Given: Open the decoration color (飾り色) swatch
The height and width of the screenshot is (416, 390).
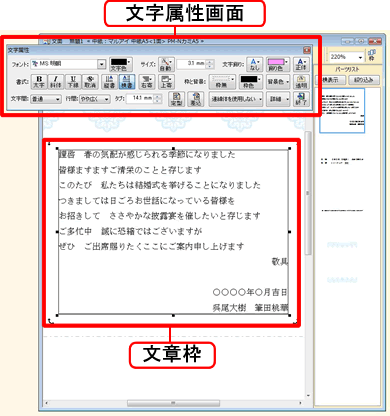Looking at the screenshot, I should pyautogui.click(x=277, y=64).
